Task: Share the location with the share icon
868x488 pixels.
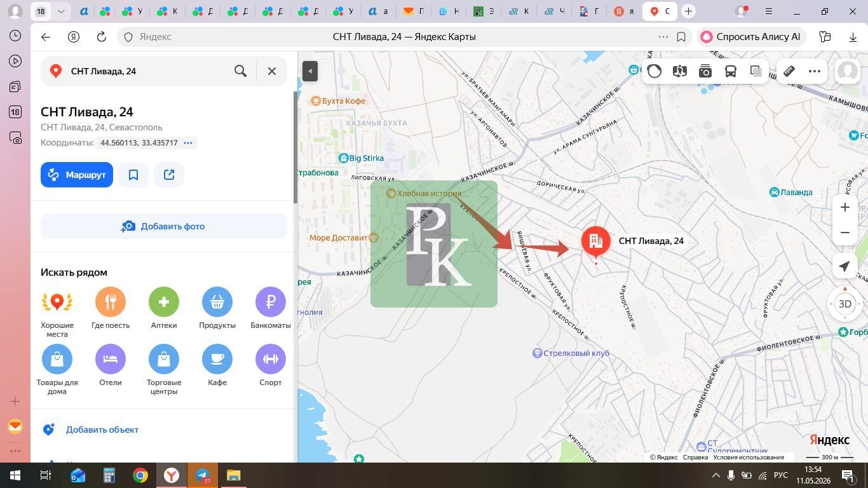Action: coord(169,175)
